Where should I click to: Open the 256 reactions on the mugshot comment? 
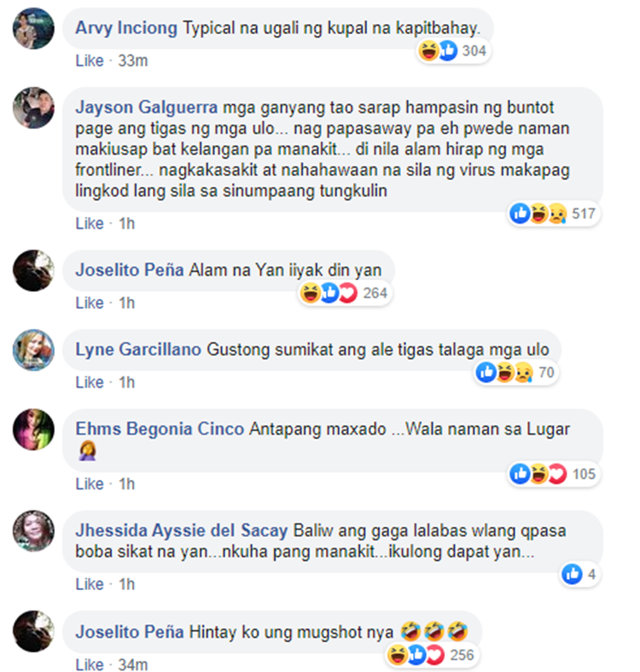(432, 655)
